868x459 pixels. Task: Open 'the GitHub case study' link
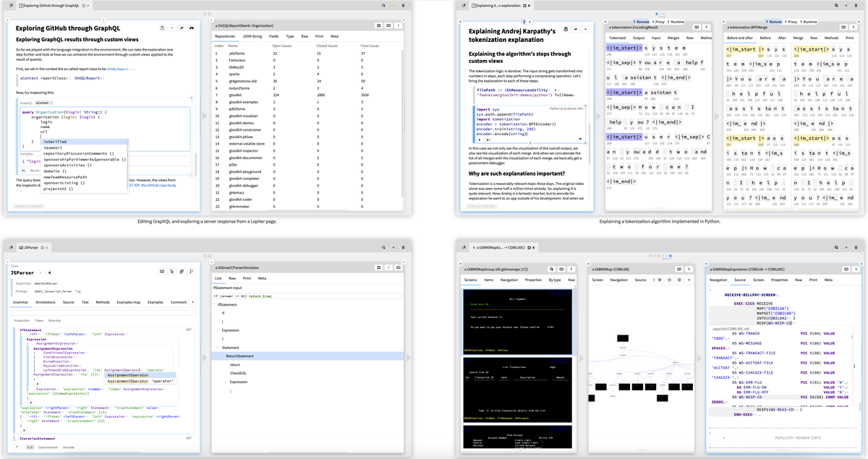[x=158, y=184]
